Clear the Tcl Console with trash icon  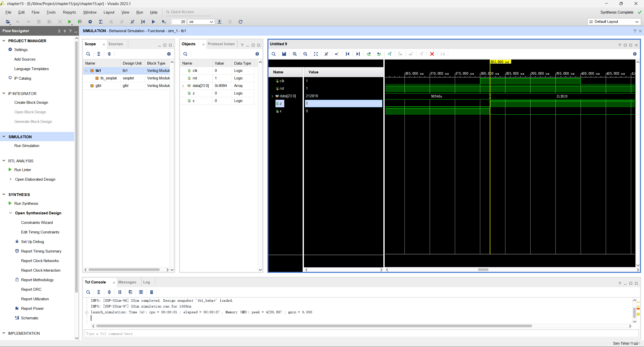coord(151,292)
